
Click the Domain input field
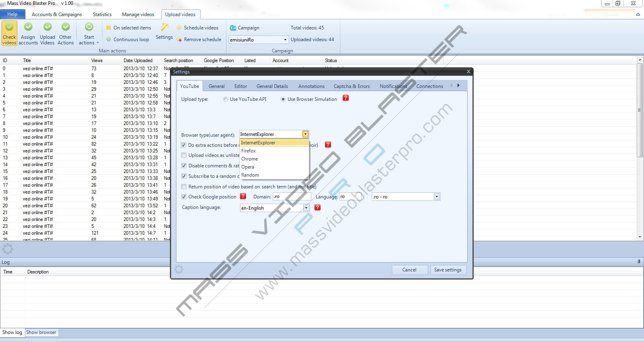tap(292, 197)
